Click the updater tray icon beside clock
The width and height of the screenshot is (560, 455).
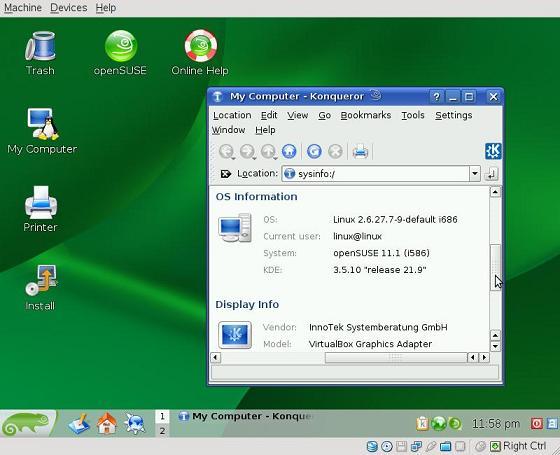tap(455, 424)
